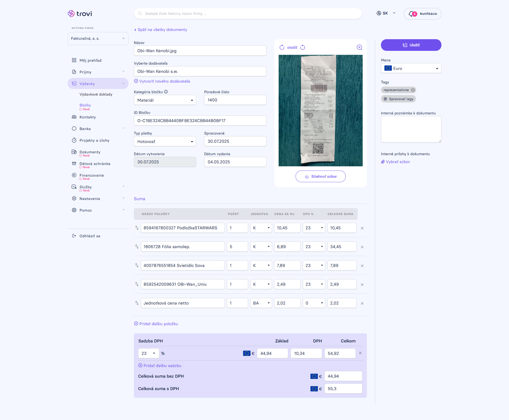Open Kontakty in sidebar
This screenshot has width=509, height=420.
(x=87, y=117)
